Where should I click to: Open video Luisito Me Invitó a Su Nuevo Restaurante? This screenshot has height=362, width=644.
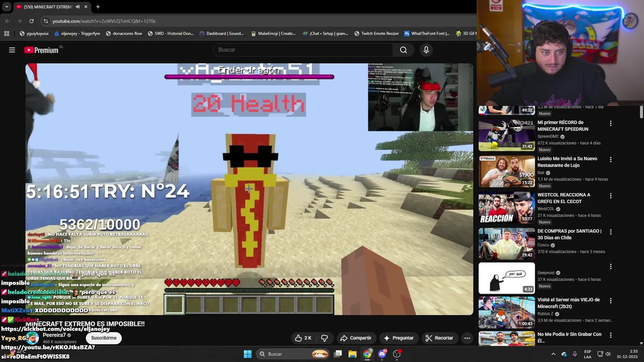click(x=568, y=162)
